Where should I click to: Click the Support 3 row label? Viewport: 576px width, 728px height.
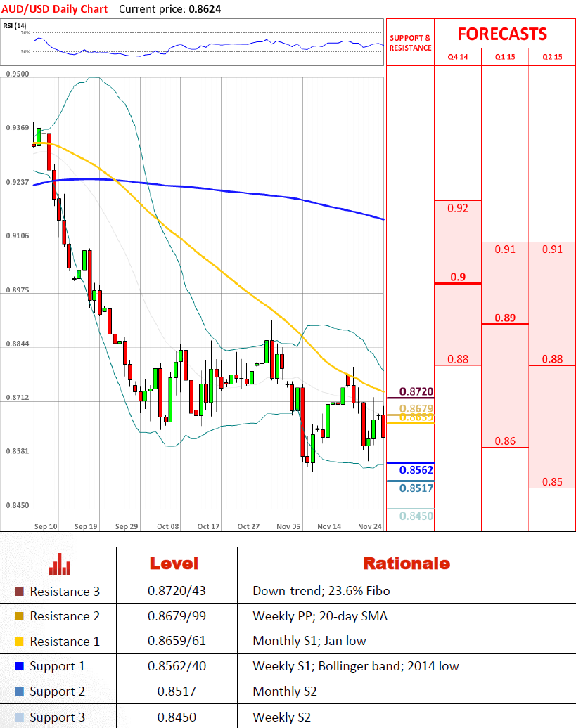click(57, 717)
